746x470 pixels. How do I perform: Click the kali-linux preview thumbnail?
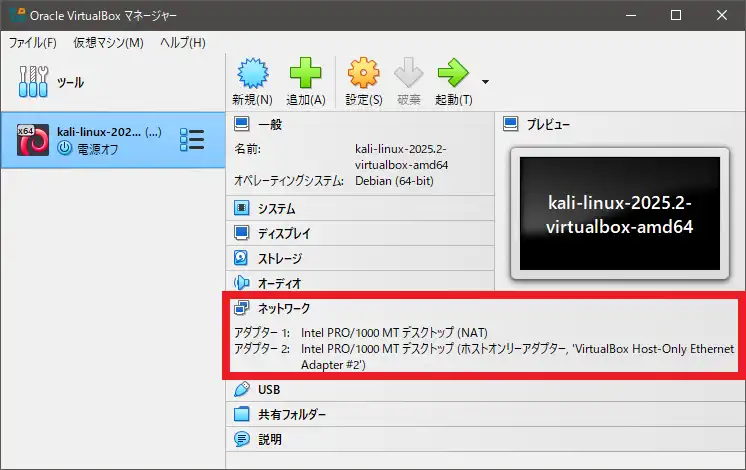[620, 214]
